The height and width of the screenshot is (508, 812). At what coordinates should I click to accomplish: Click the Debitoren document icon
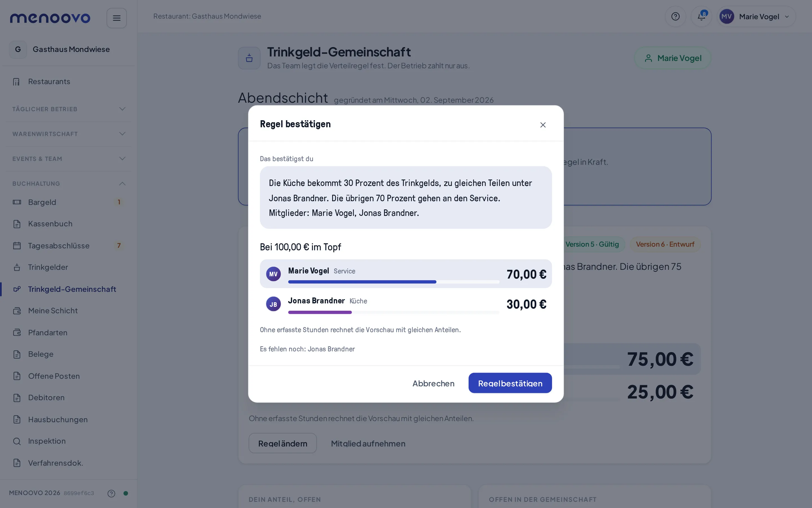pos(17,398)
